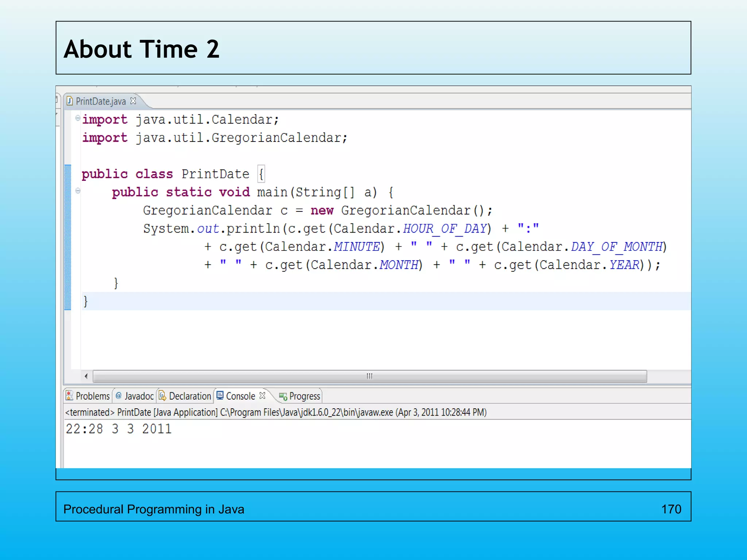The image size is (747, 560).
Task: Collapse the main method fold marker
Action: coord(78,190)
